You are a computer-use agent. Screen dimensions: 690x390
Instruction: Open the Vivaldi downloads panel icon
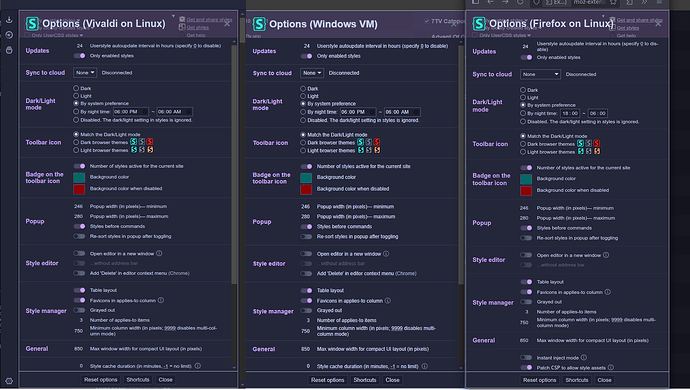point(9,20)
